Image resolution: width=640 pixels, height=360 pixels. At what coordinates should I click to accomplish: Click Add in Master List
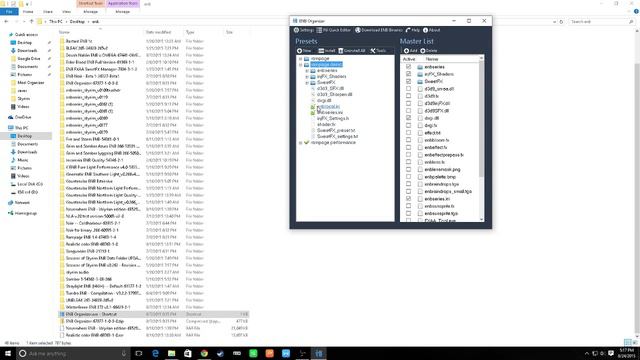point(410,51)
